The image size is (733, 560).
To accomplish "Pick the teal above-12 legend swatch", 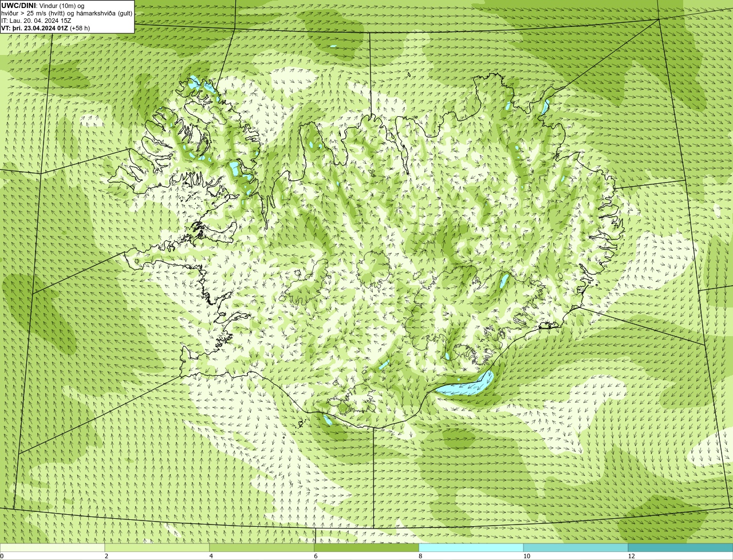I will point(680,547).
